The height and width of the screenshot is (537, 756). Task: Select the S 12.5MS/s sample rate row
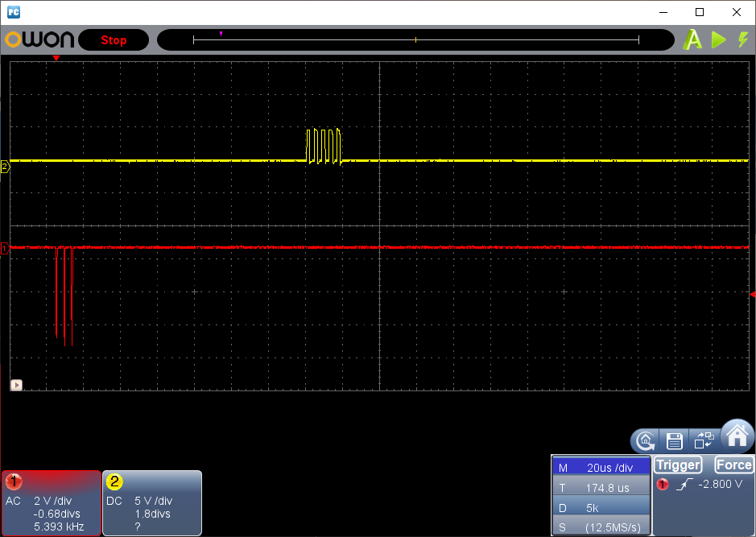pyautogui.click(x=601, y=527)
